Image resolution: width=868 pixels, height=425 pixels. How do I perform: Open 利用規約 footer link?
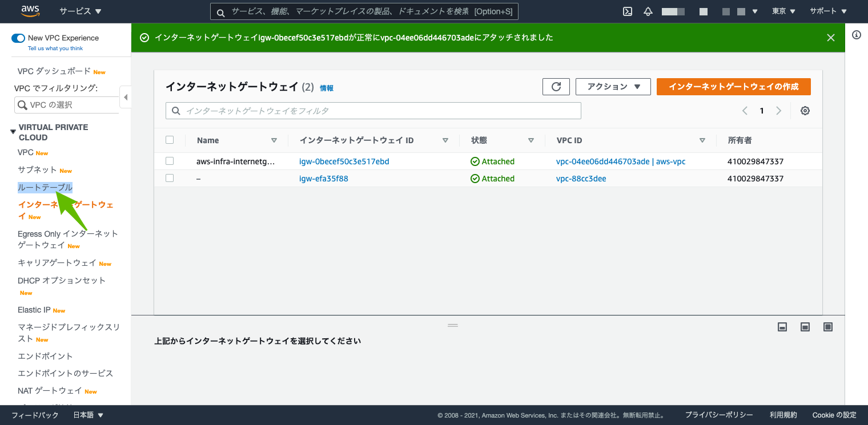click(x=783, y=415)
